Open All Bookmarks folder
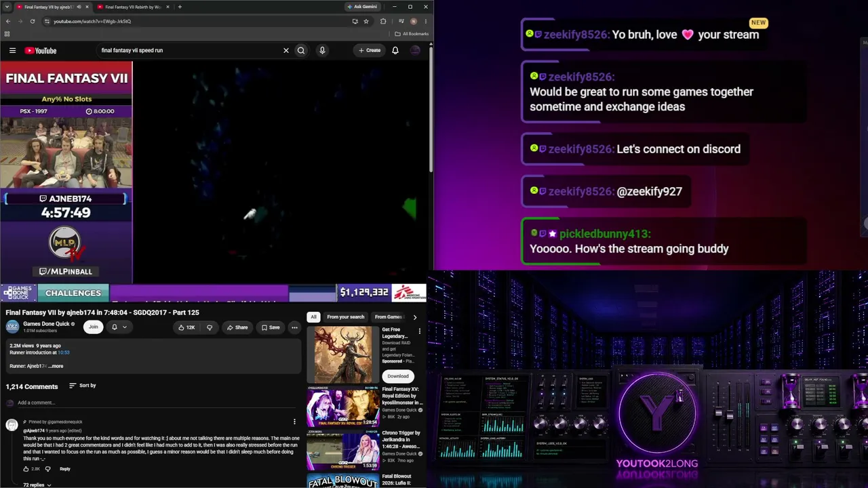The height and width of the screenshot is (488, 868). coord(412,34)
